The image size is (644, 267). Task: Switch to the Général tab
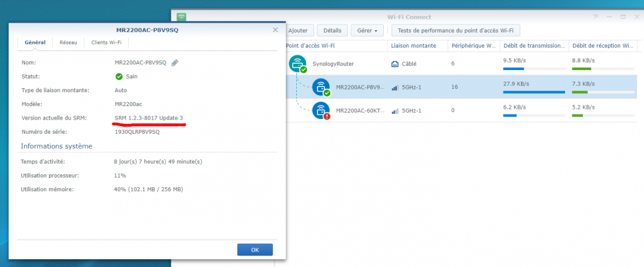pyautogui.click(x=35, y=42)
